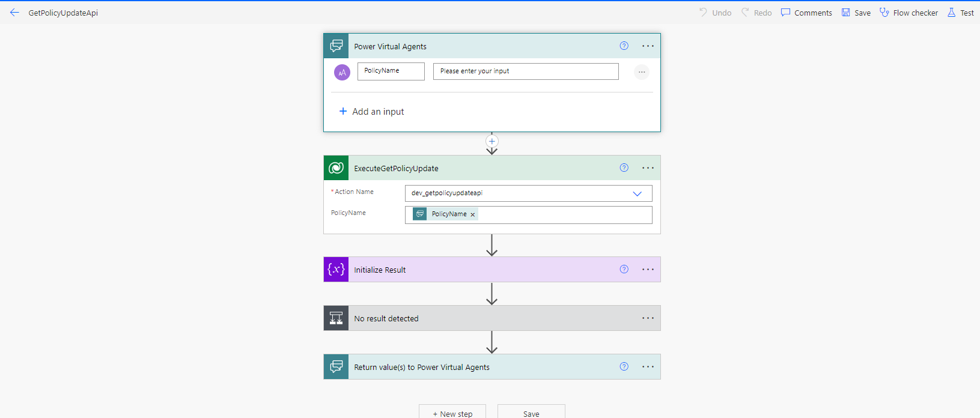Click the Redo toolbar button
The height and width of the screenshot is (418, 980).
coord(756,13)
